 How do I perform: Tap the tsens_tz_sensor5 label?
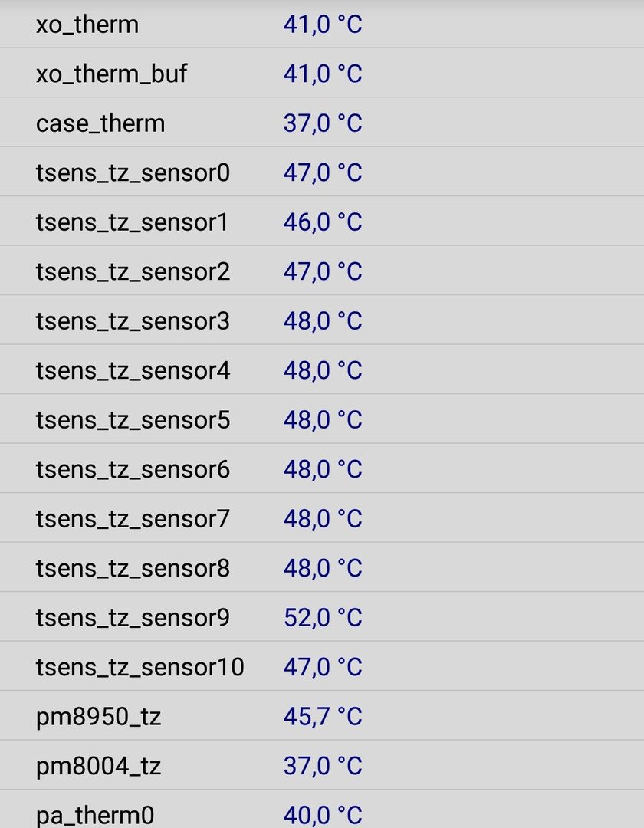click(133, 420)
